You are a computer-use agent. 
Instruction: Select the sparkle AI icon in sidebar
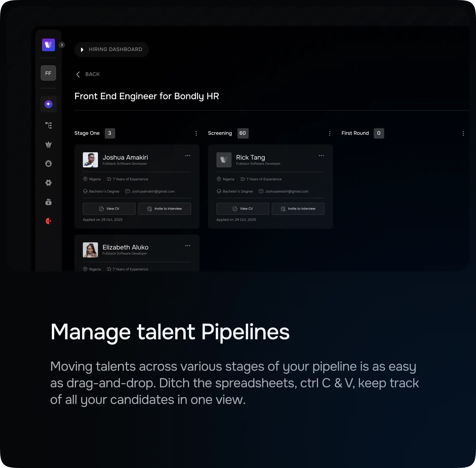(48, 104)
